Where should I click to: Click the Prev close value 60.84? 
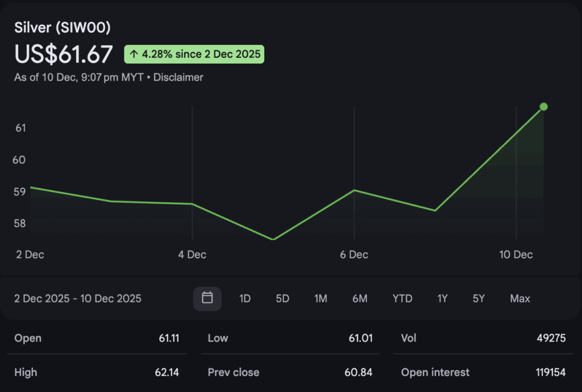(358, 372)
